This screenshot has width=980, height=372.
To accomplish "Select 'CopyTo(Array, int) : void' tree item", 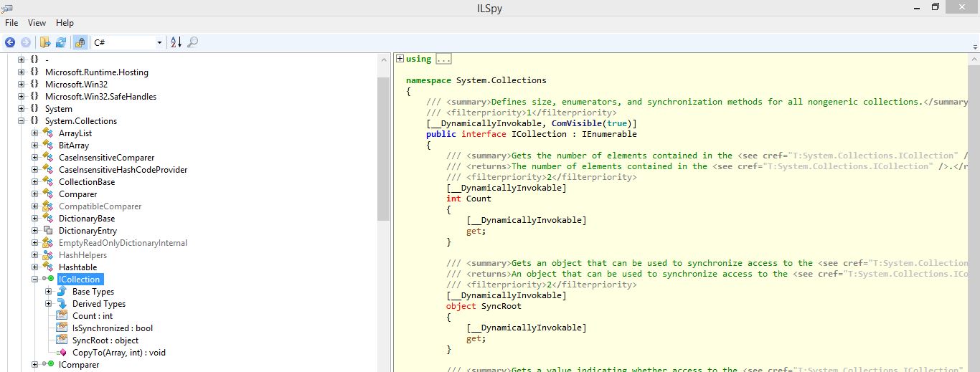I will pyautogui.click(x=119, y=352).
